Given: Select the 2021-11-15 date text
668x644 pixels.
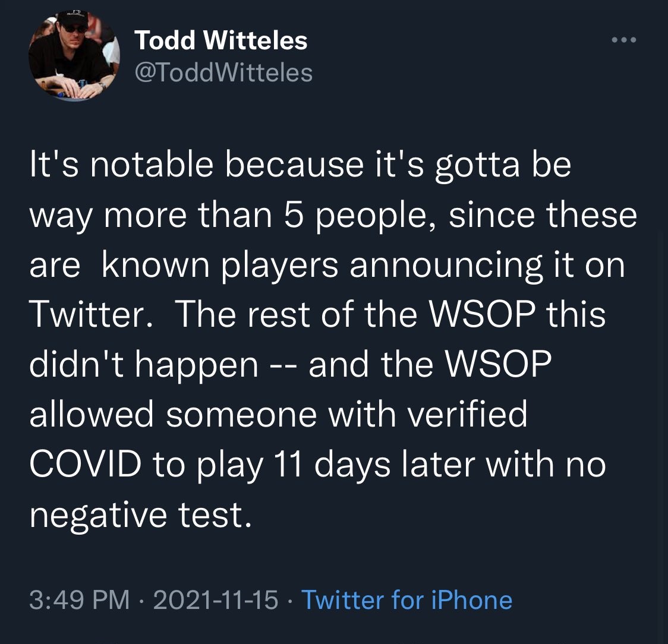Looking at the screenshot, I should click(215, 600).
